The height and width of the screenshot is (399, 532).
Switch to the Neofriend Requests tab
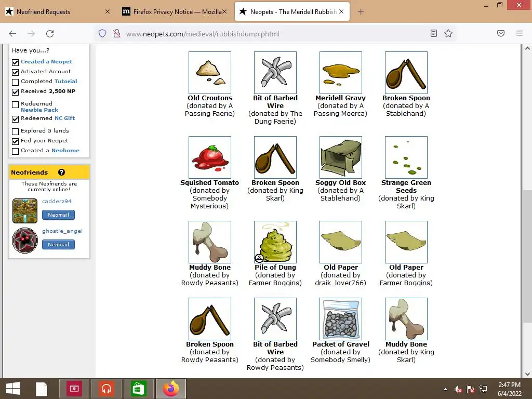click(x=58, y=12)
